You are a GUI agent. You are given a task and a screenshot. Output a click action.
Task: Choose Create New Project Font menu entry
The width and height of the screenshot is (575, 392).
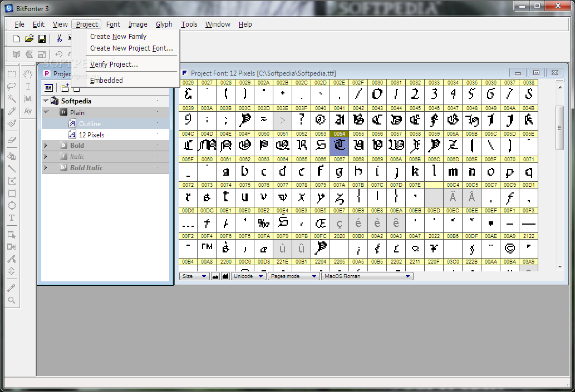click(x=131, y=48)
